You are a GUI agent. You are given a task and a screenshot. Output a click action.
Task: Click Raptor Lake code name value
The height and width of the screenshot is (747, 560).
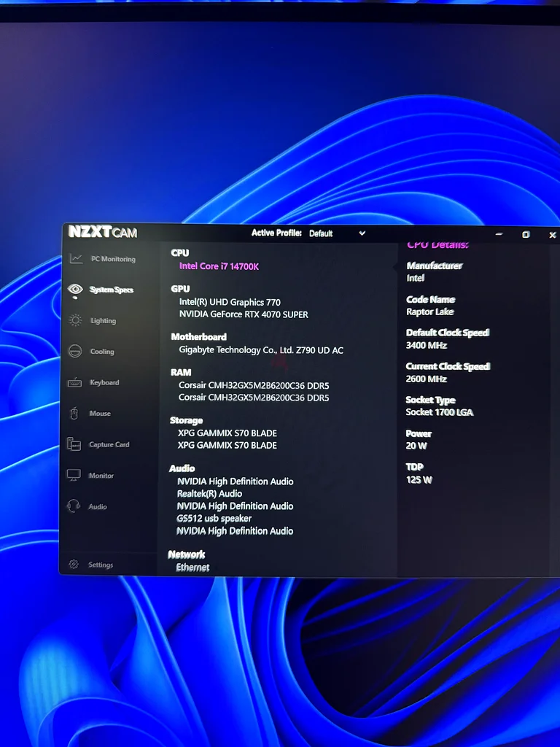tap(430, 312)
